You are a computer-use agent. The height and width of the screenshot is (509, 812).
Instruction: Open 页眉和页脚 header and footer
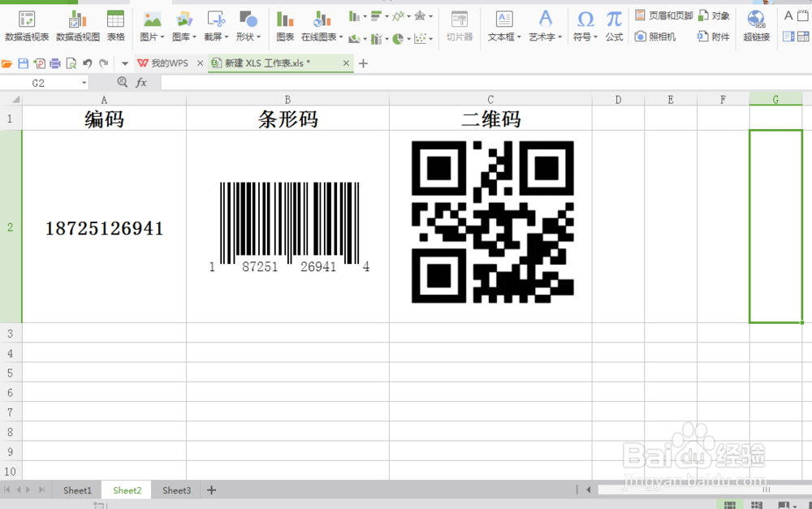[663, 15]
